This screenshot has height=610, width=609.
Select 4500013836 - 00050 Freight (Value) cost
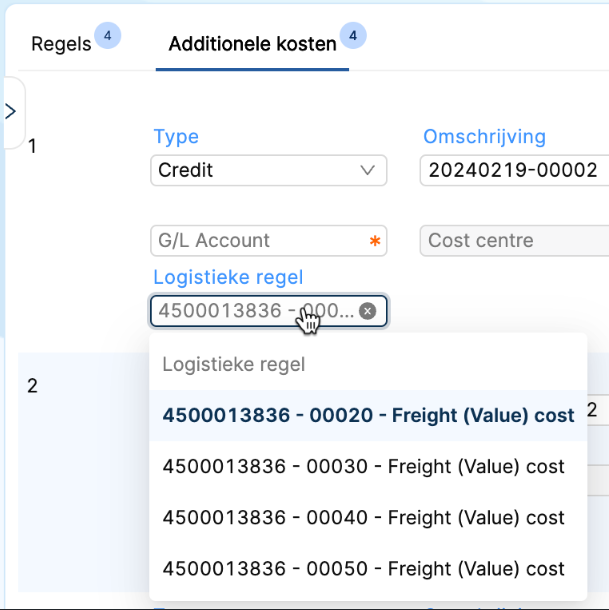(x=363, y=569)
